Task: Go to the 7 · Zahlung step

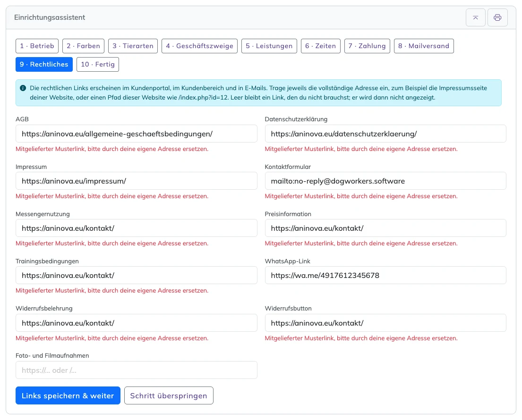Action: pyautogui.click(x=367, y=46)
